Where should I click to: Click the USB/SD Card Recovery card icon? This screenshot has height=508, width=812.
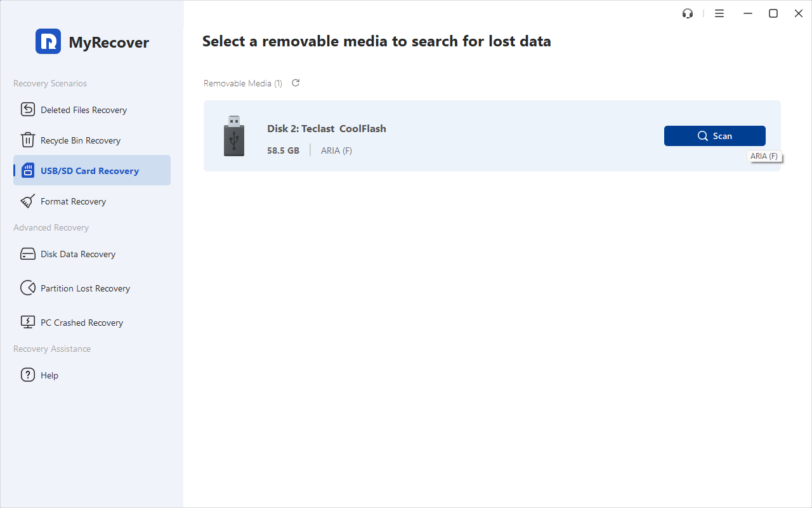tap(28, 171)
